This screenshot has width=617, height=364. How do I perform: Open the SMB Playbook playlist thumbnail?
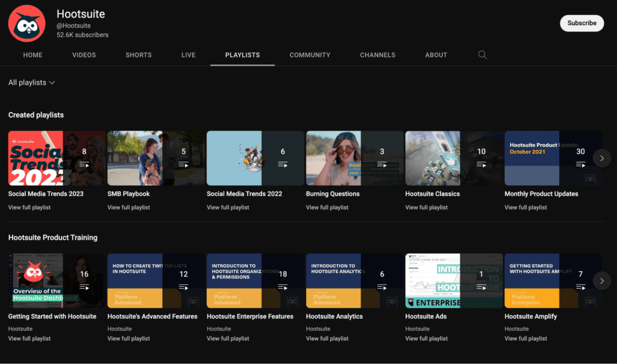[x=156, y=158]
